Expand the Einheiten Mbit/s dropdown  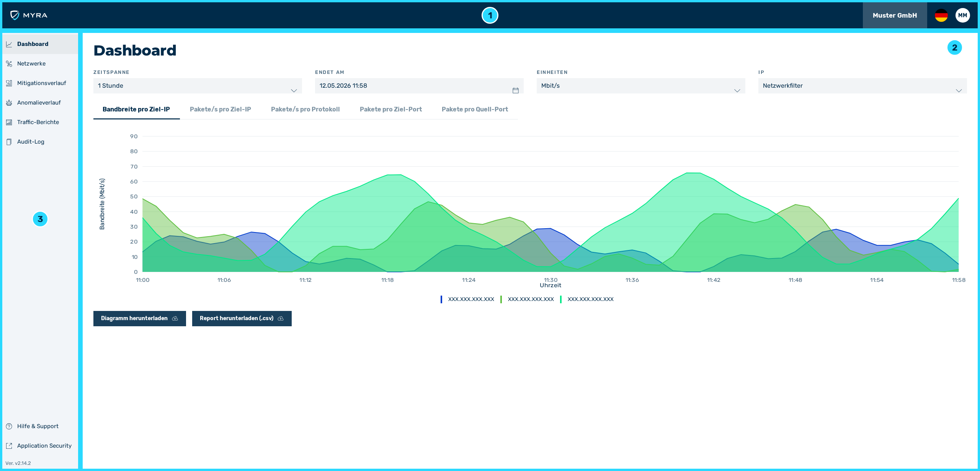[x=641, y=86]
